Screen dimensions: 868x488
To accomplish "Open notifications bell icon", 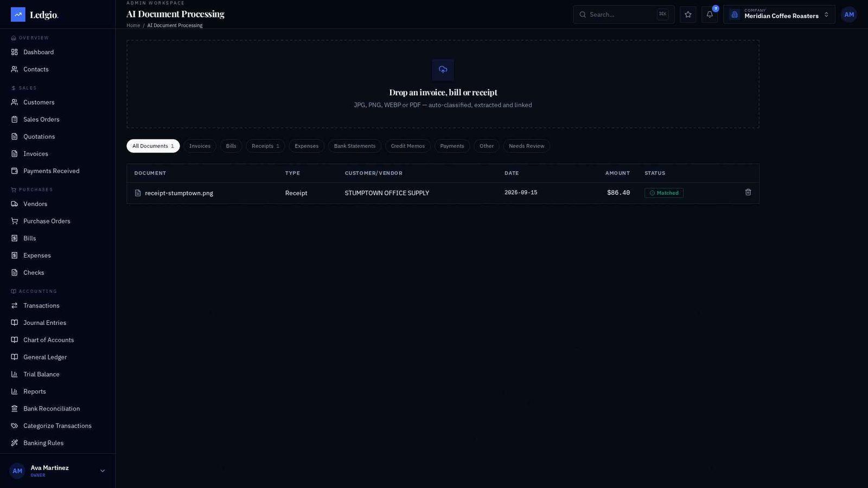I will tap(710, 15).
